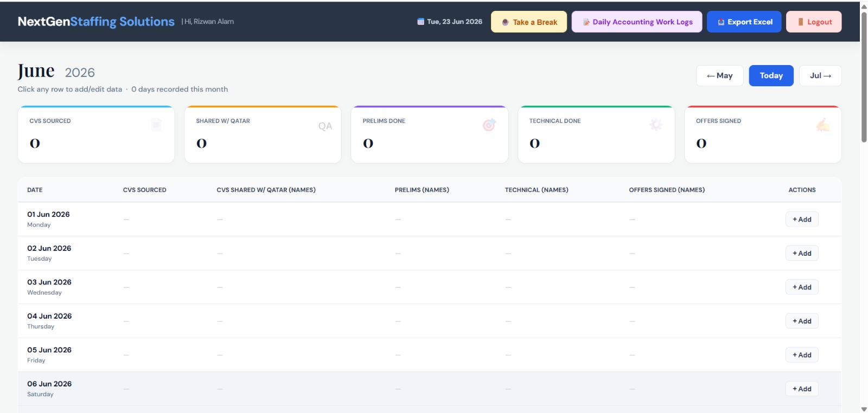Click the door icon in Logout

[x=801, y=22]
